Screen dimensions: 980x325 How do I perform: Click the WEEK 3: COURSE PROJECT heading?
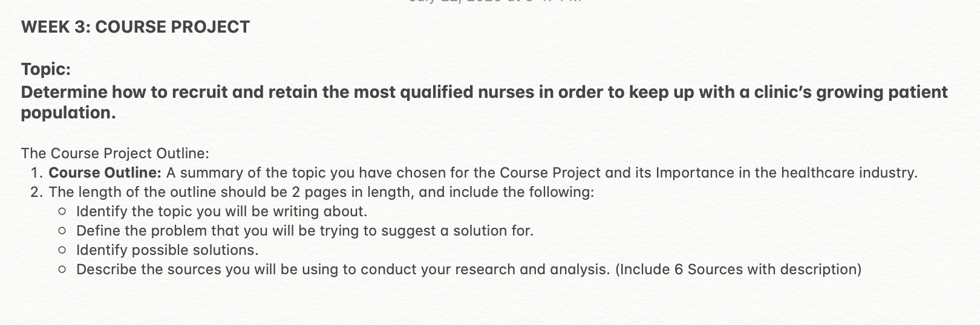136,27
